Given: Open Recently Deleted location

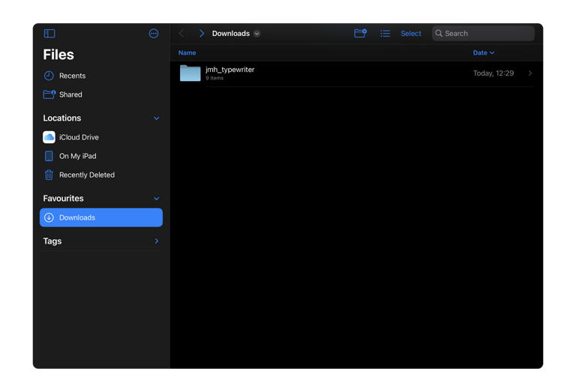Looking at the screenshot, I should pyautogui.click(x=101, y=175).
